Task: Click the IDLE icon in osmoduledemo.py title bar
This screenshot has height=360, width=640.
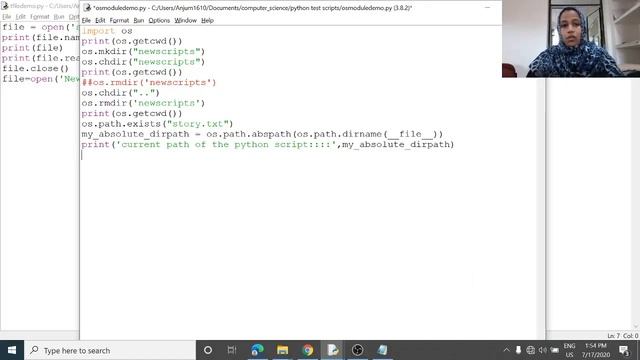Action: pos(87,7)
